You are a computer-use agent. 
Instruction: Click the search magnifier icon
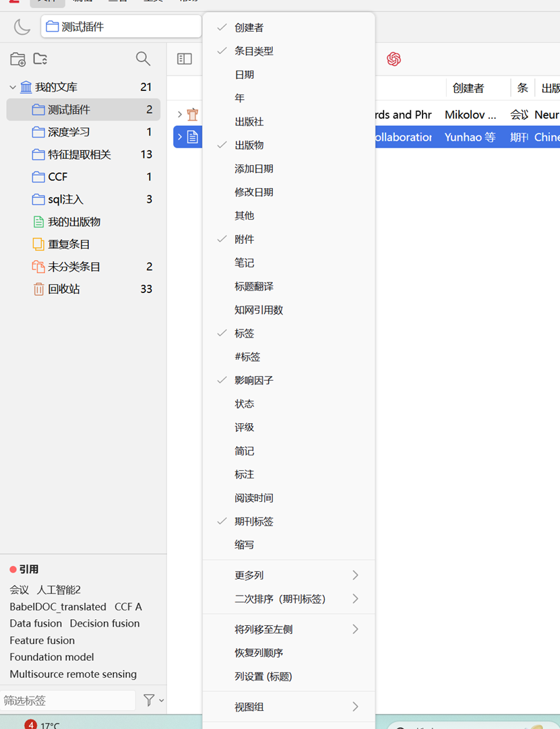click(x=143, y=59)
